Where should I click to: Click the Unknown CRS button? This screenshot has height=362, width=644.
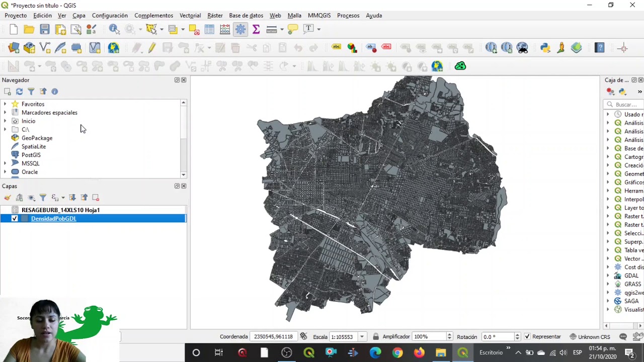pos(590,337)
